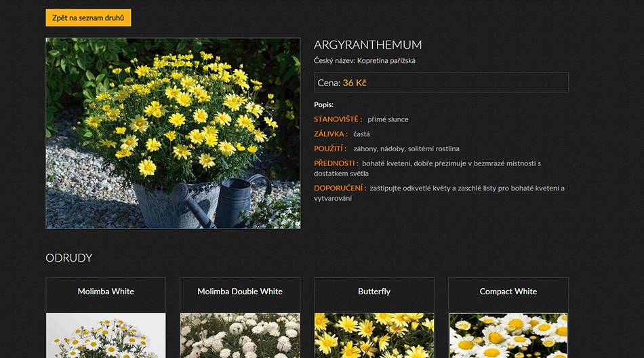The width and height of the screenshot is (644, 358).
Task: Open the Butterfly variety title
Action: click(x=374, y=292)
